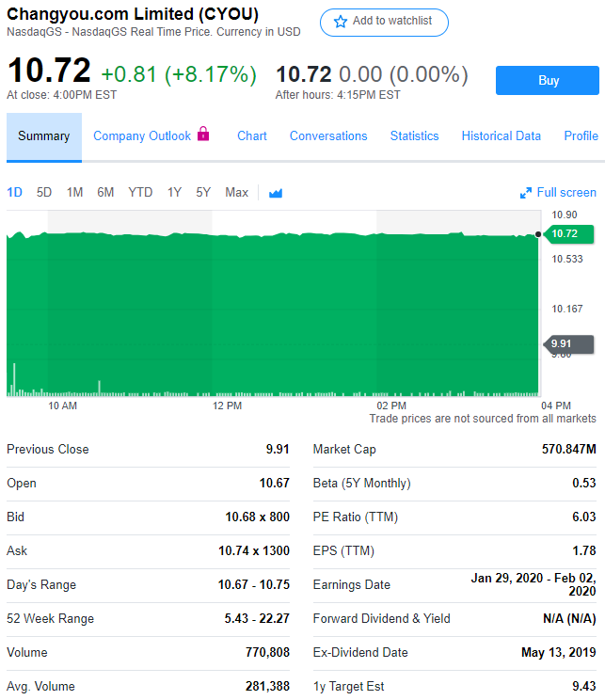Click the 02 PM label on chart axis
This screenshot has height=700, width=605.
coord(391,406)
